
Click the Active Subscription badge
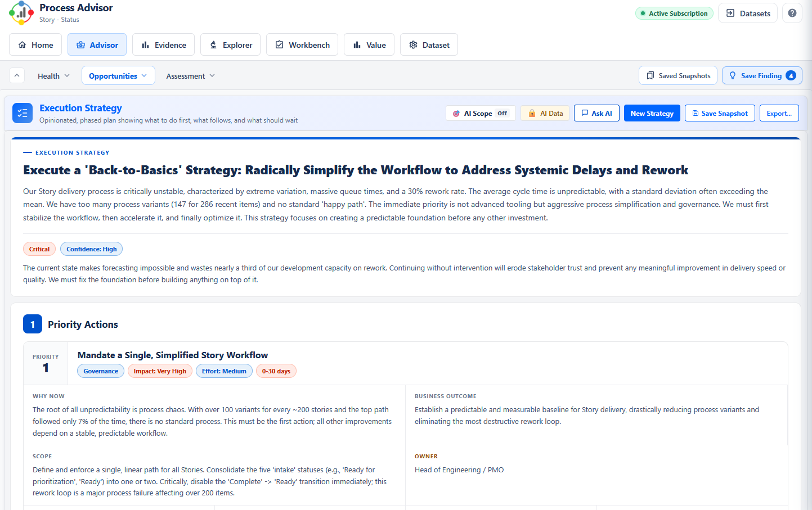coord(674,13)
